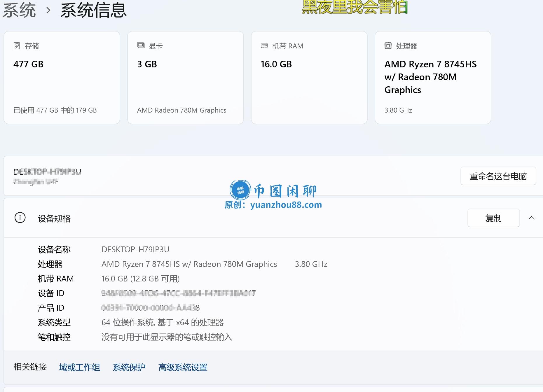Click the 已使用 477 GB 中的 179 GB usage text
The width and height of the screenshot is (543, 392).
[x=55, y=110]
